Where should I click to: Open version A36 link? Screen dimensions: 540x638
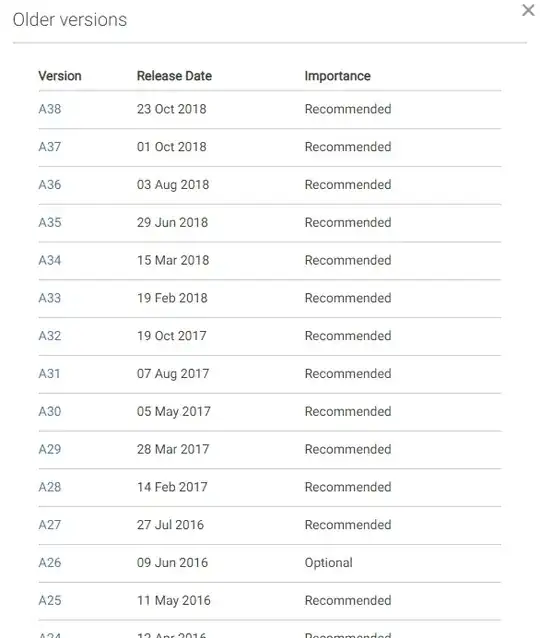[x=50, y=185]
